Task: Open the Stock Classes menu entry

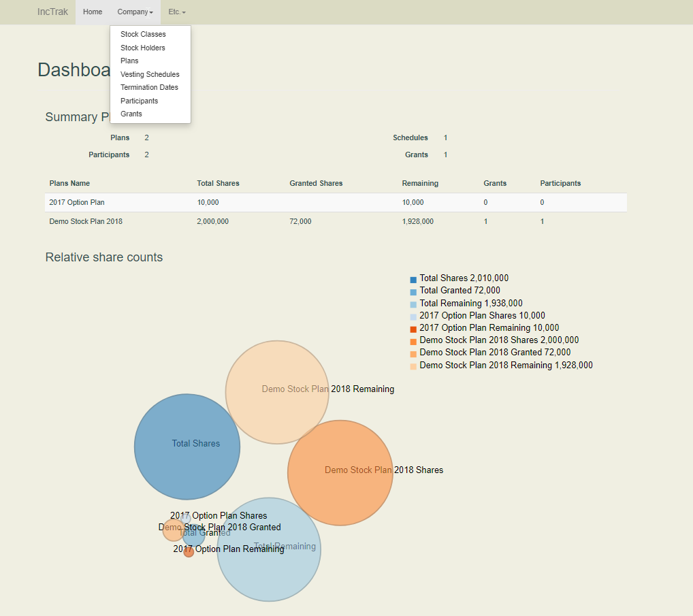Action: (143, 34)
